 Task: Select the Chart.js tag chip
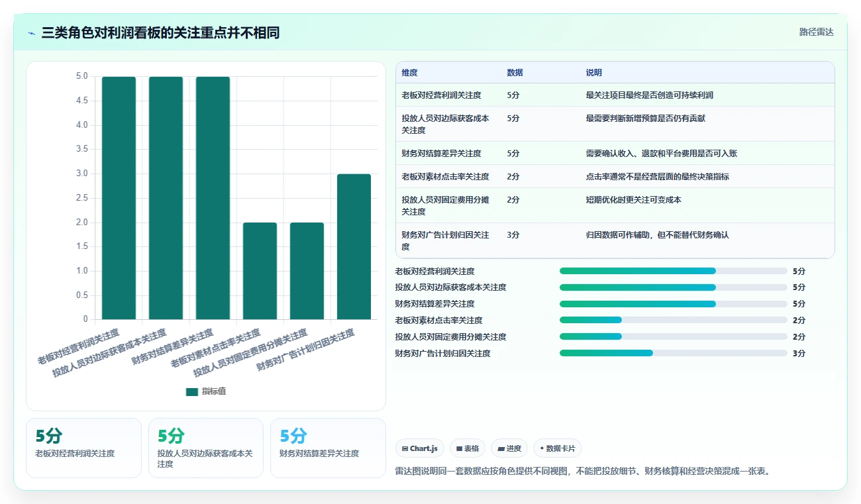(420, 448)
